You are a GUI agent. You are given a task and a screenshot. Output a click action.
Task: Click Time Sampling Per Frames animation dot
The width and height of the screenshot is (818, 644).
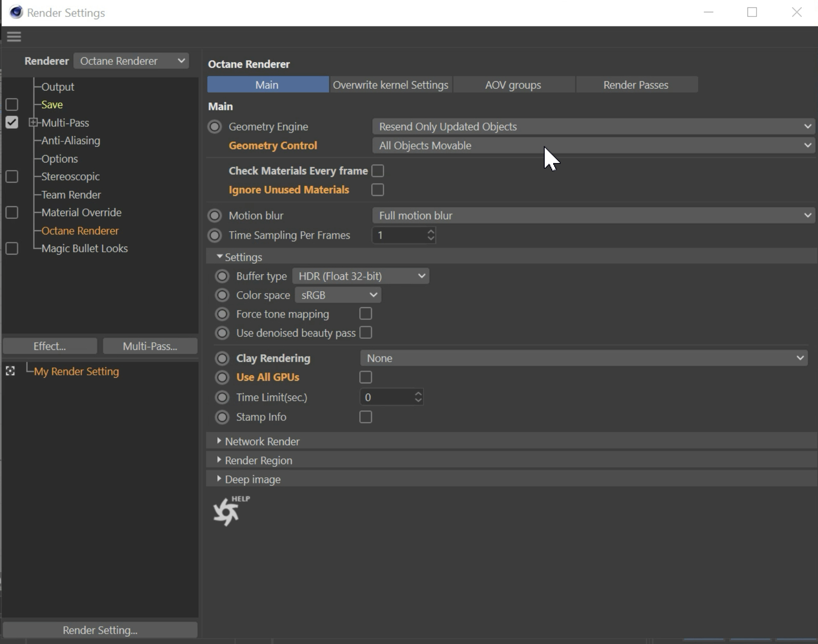pyautogui.click(x=215, y=235)
